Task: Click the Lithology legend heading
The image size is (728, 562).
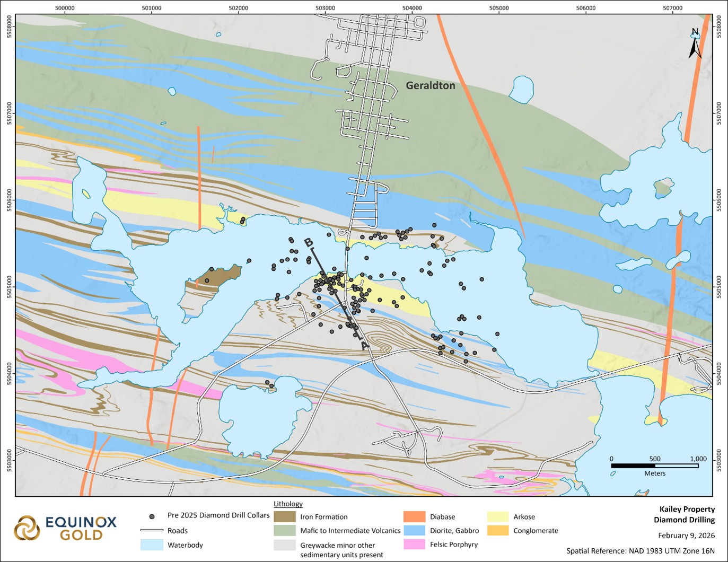Action: point(288,504)
